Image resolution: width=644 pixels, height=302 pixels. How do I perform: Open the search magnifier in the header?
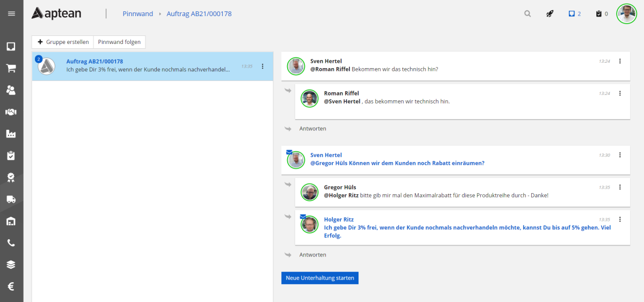click(528, 14)
